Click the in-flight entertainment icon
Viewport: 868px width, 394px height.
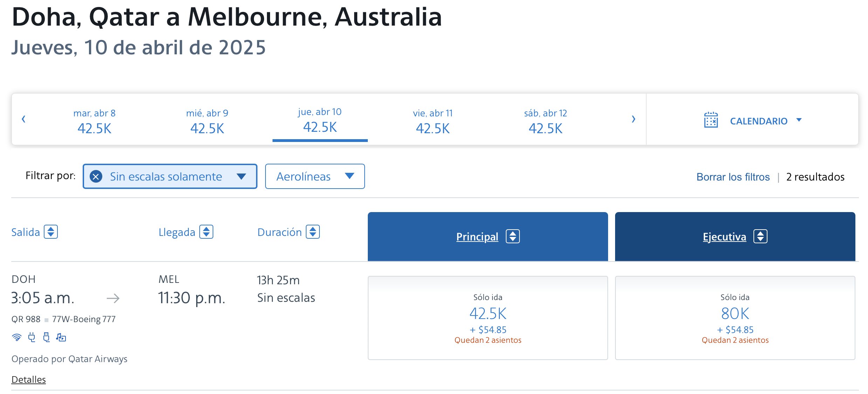[x=61, y=337]
